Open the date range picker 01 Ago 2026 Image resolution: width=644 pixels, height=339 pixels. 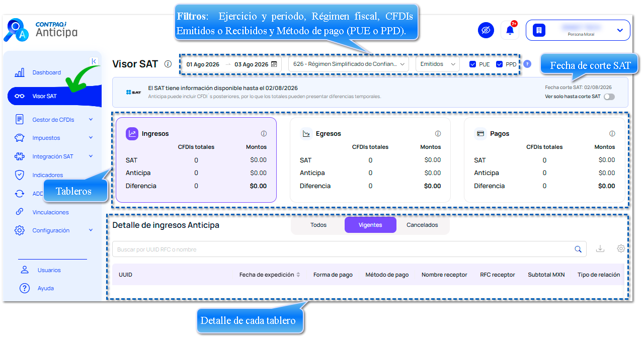231,64
